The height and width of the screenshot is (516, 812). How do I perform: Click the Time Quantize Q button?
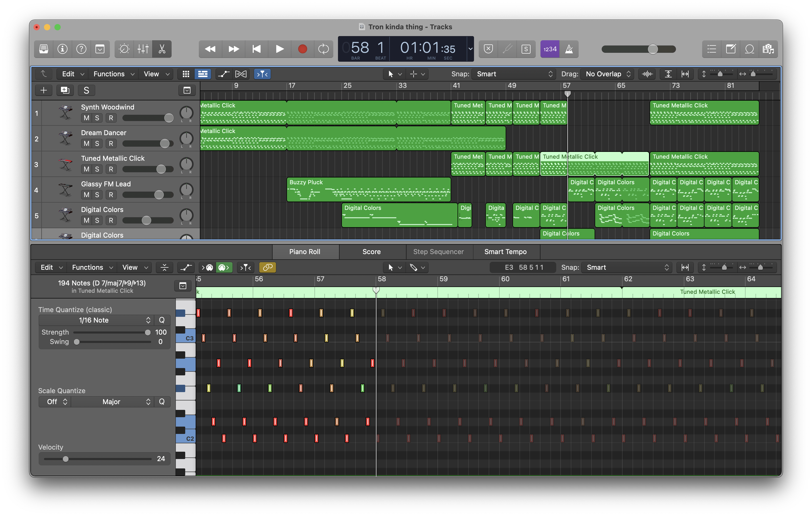[162, 320]
